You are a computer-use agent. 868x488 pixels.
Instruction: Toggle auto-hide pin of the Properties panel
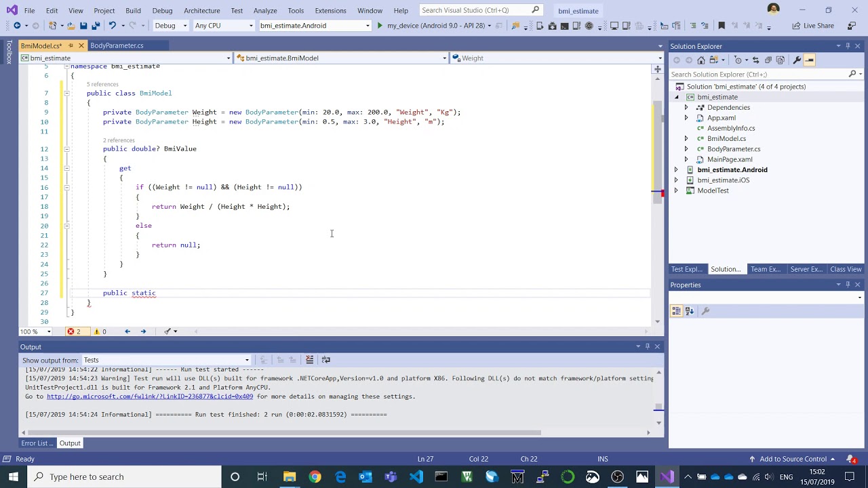(848, 285)
